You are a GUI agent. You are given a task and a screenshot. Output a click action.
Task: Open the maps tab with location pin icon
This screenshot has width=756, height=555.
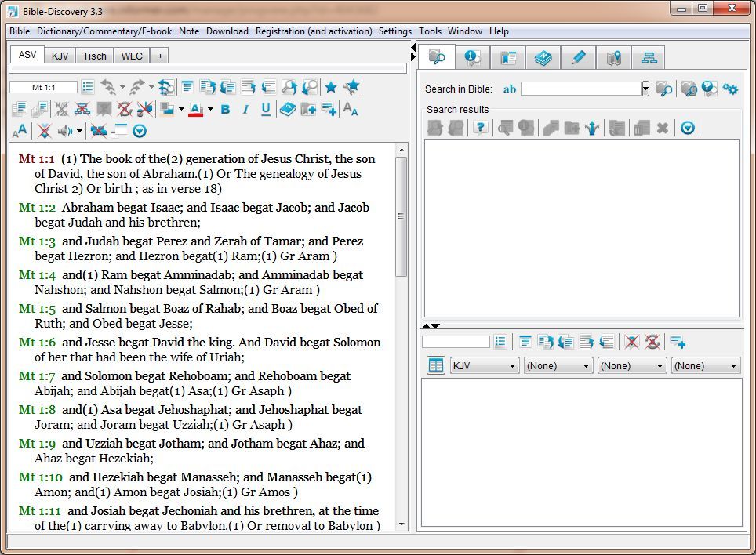(x=613, y=58)
